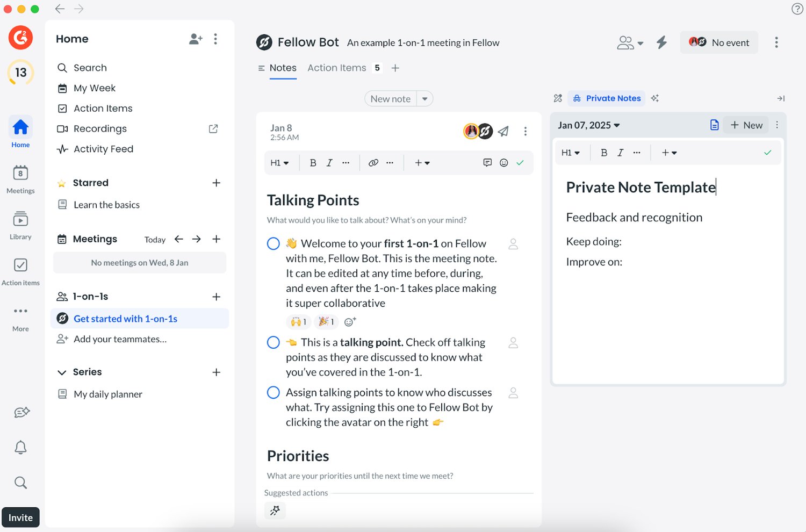Jump to Today in Meetings
The height and width of the screenshot is (532, 806).
point(155,240)
